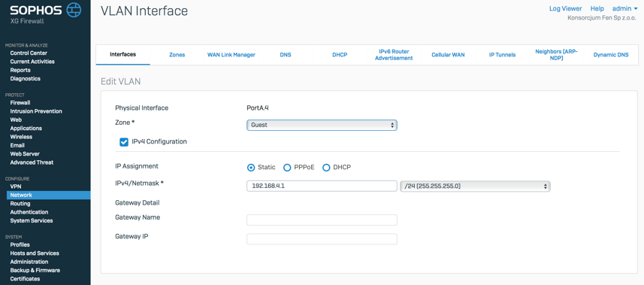The image size is (644, 285).
Task: Open the Cellular WAN tab
Action: 448,55
